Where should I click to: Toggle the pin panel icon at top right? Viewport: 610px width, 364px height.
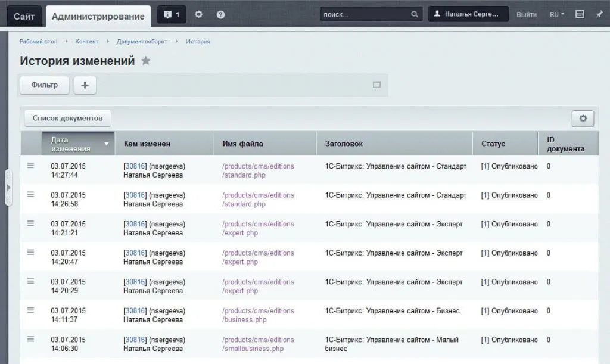(599, 14)
